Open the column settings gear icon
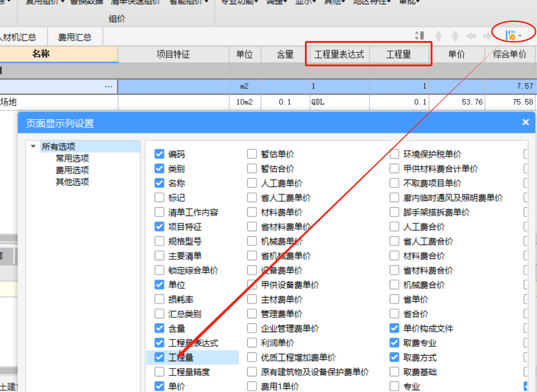Screen dimensions: 537x392 click(x=511, y=35)
